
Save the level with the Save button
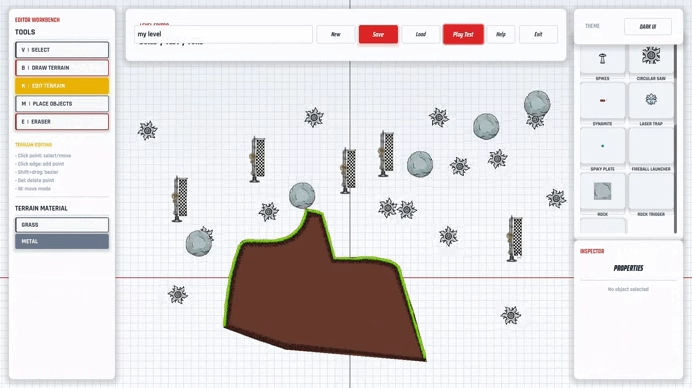378,34
